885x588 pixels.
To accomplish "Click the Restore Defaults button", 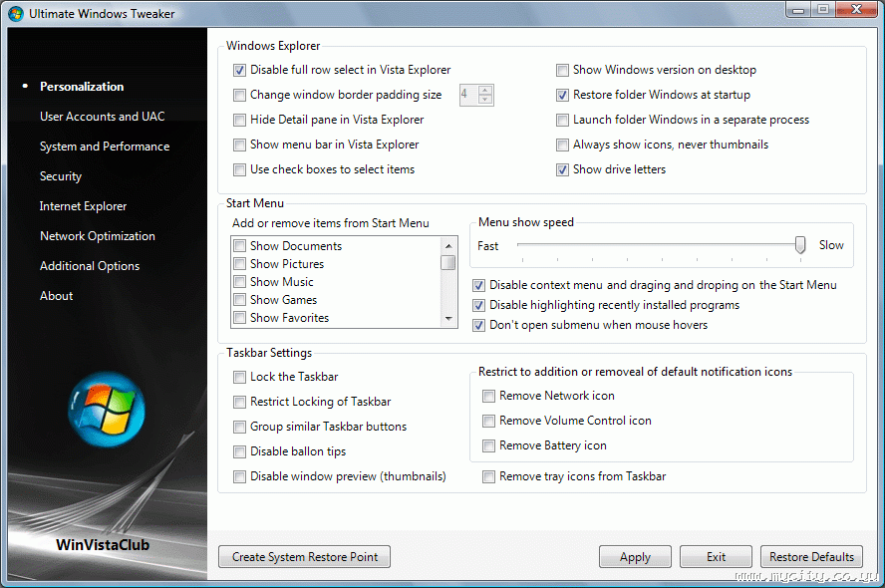I will tap(811, 557).
